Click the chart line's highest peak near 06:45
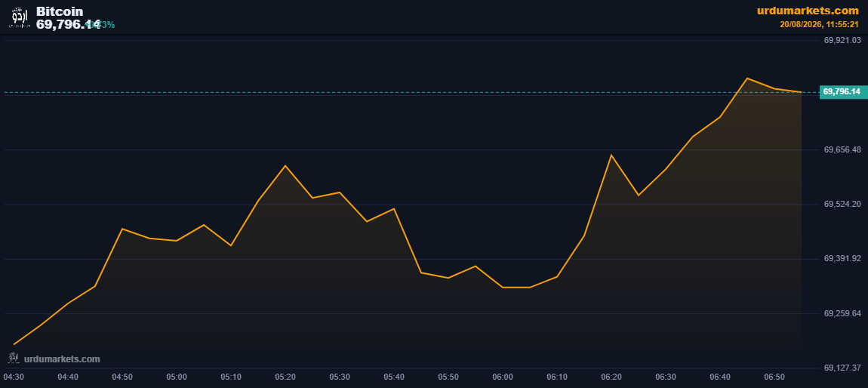The width and height of the screenshot is (868, 388). (746, 78)
